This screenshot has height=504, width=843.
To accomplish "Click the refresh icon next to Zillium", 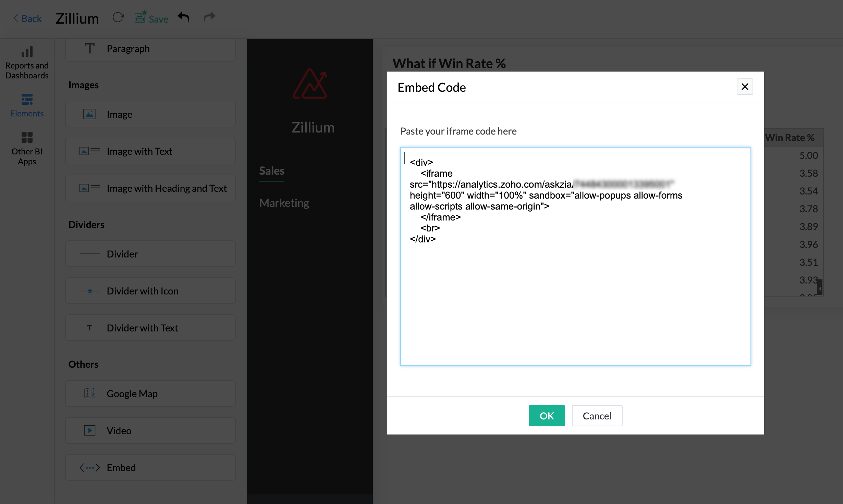I will coord(118,17).
